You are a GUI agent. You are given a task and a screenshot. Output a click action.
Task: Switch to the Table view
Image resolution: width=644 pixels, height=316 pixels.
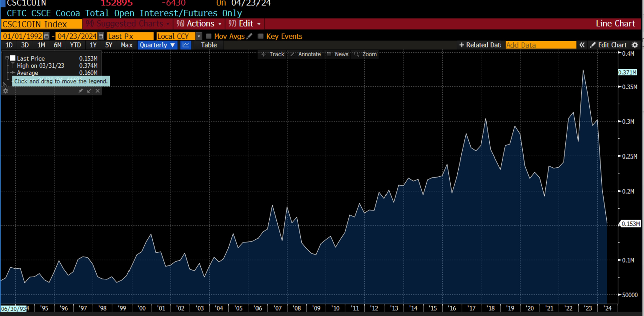[209, 45]
